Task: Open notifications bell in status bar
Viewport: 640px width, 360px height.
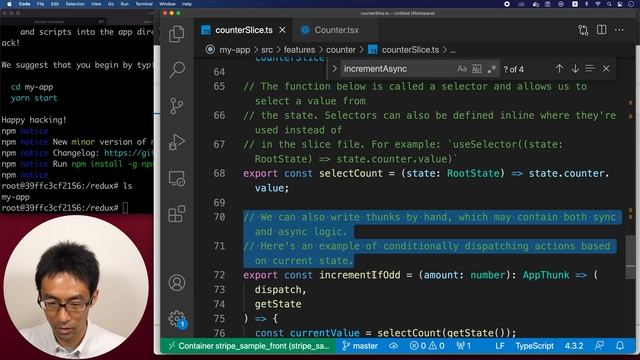Action: pos(620,346)
